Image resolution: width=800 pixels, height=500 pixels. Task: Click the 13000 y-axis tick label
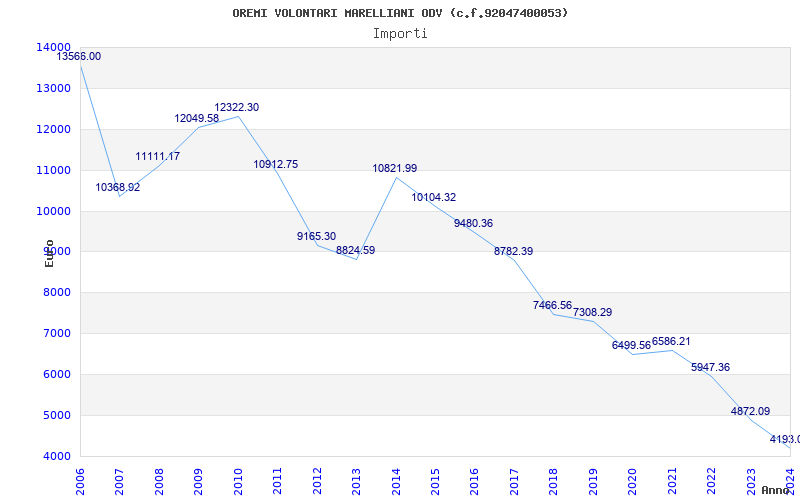click(x=53, y=88)
